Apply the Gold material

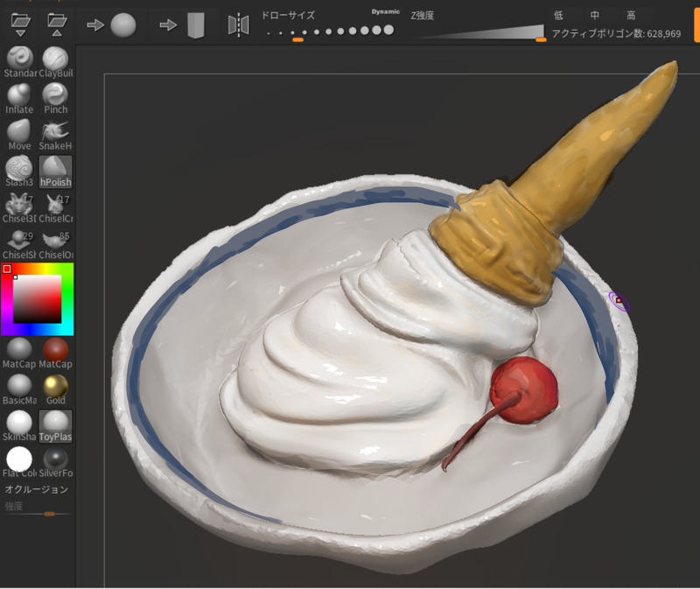[x=55, y=389]
